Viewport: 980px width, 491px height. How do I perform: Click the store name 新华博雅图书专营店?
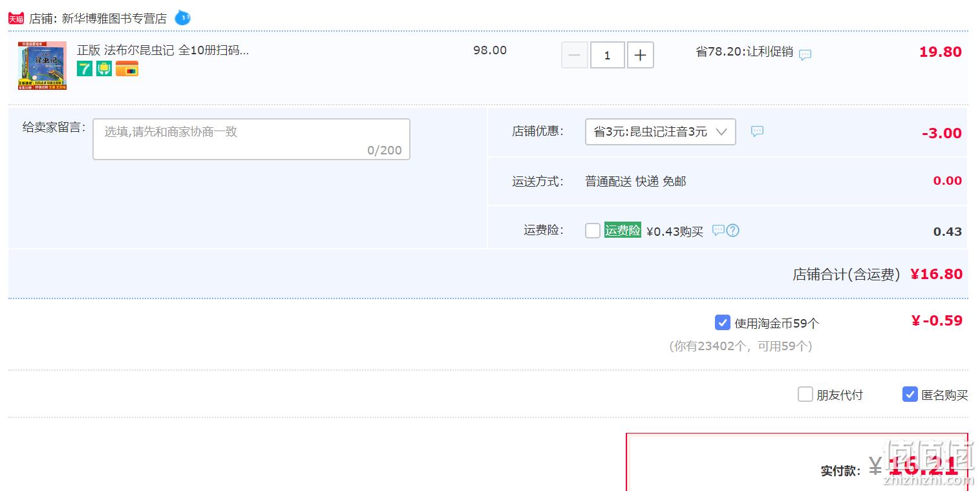click(114, 19)
